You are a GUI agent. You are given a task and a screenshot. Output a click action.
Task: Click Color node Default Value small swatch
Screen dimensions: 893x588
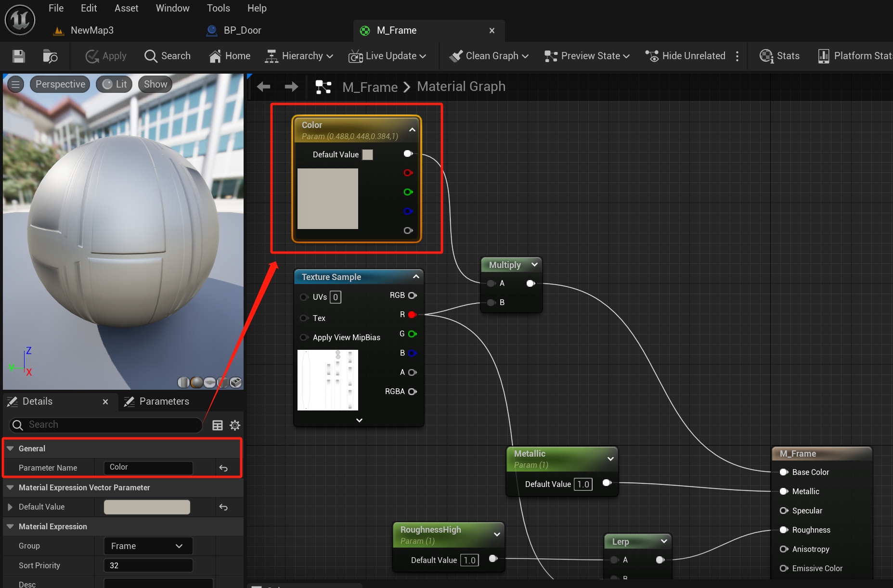367,154
